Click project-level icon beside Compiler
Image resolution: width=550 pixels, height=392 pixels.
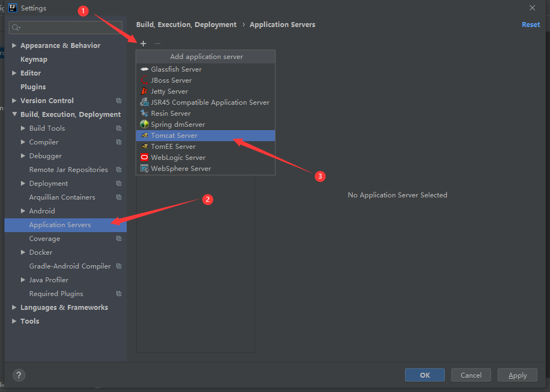tap(119, 142)
